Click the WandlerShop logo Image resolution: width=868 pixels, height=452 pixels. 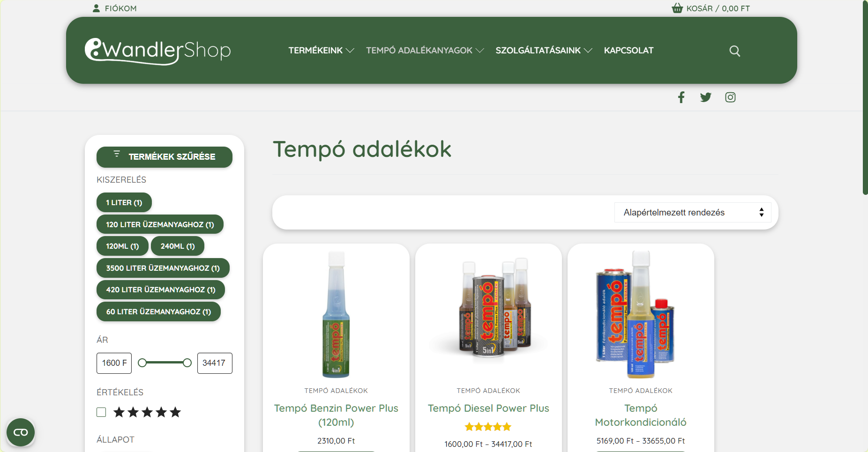coord(157,51)
